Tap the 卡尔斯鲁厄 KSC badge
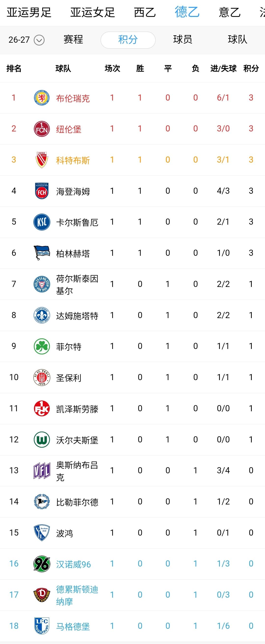The width and height of the screenshot is (265, 644). (41, 222)
